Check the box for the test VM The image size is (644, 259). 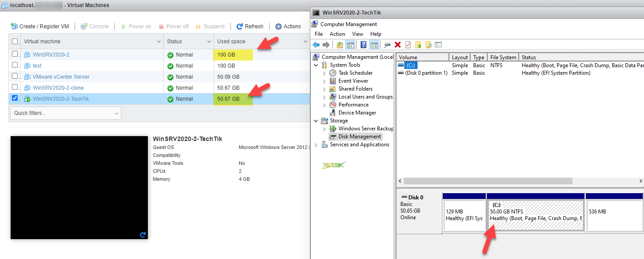point(15,65)
